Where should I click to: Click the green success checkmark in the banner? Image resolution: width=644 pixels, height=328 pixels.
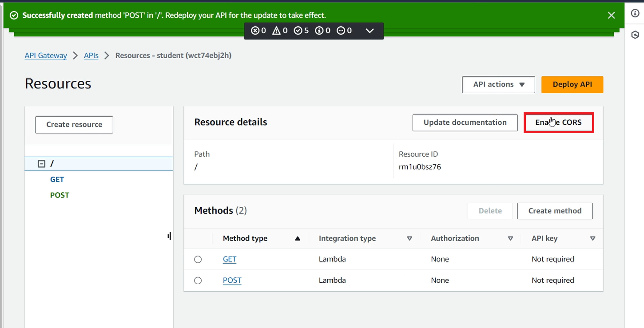[14, 15]
